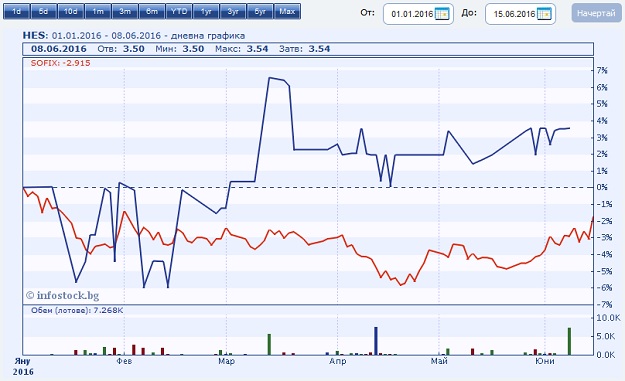Click the tall green June volume bar
This screenshot has height=381, width=625.
tap(570, 341)
